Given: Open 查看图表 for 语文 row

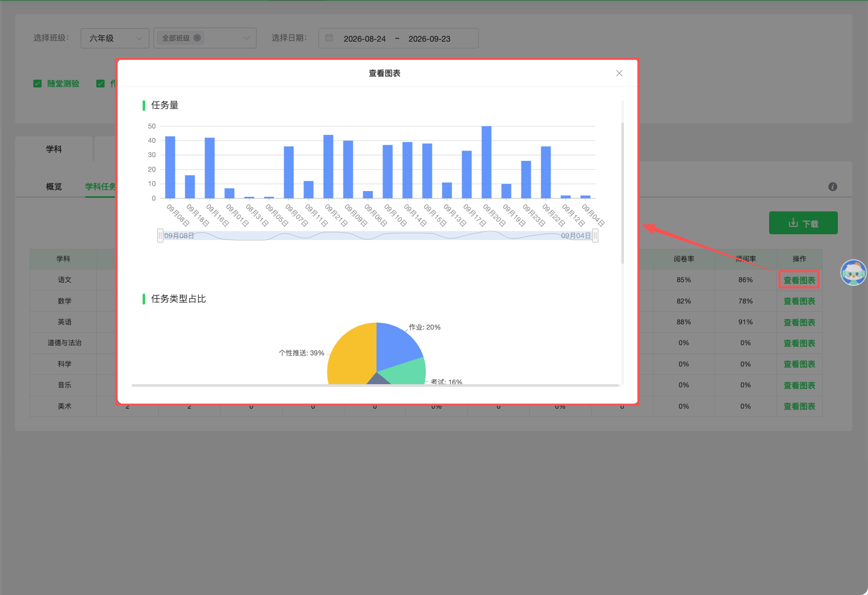Looking at the screenshot, I should 799,280.
